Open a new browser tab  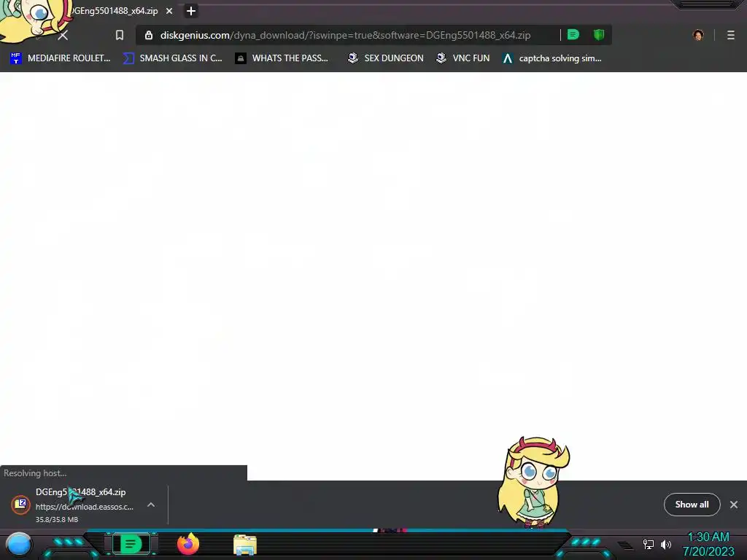tap(191, 11)
